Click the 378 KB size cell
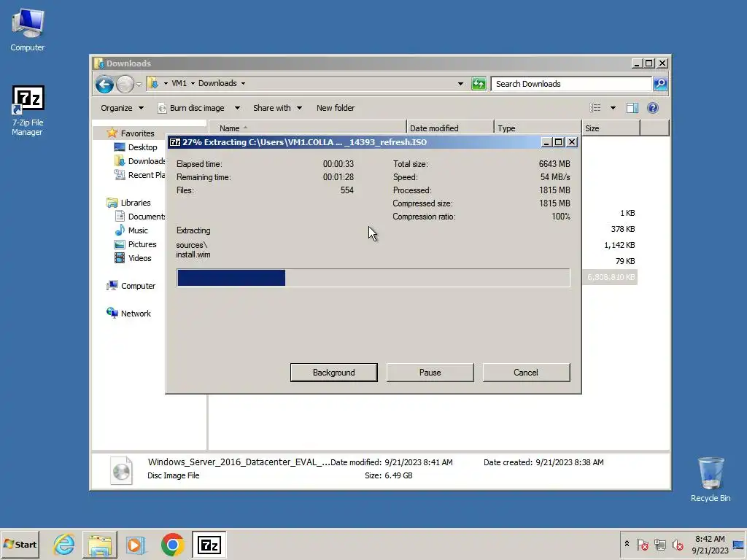Viewport: 747px width, 560px height. click(623, 229)
